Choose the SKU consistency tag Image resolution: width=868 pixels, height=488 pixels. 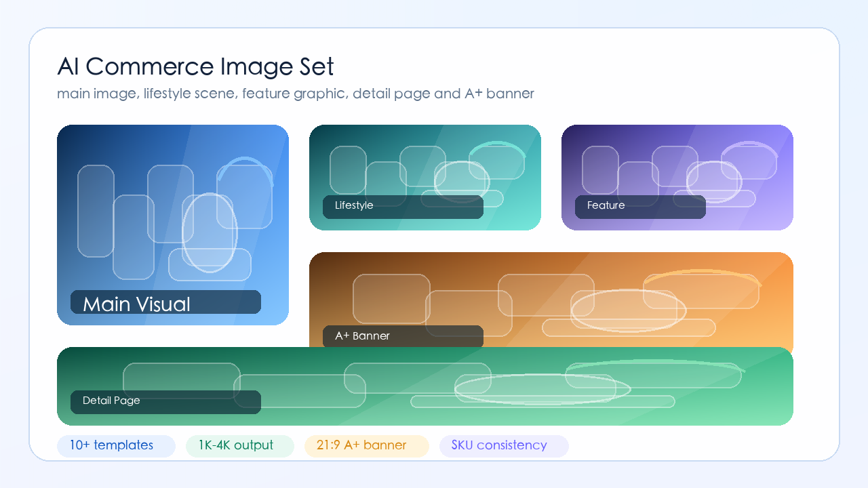[504, 446]
